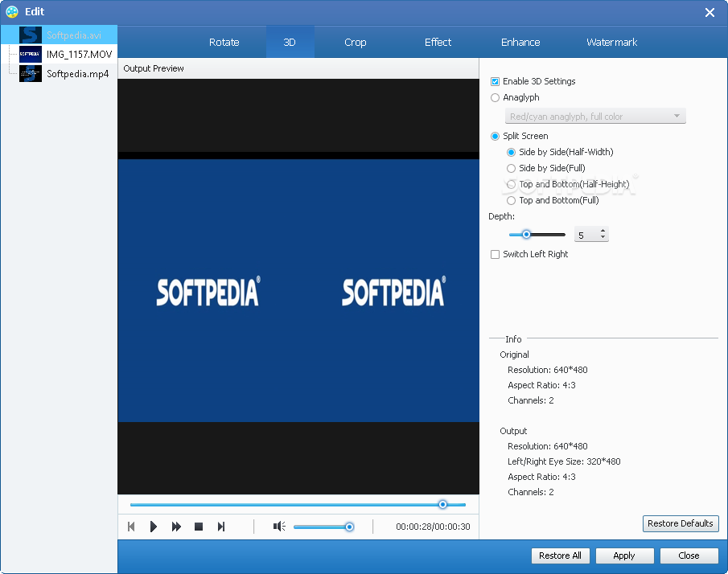This screenshot has height=574, width=728.
Task: Enable Switch Left Right checkbox
Action: click(x=495, y=254)
